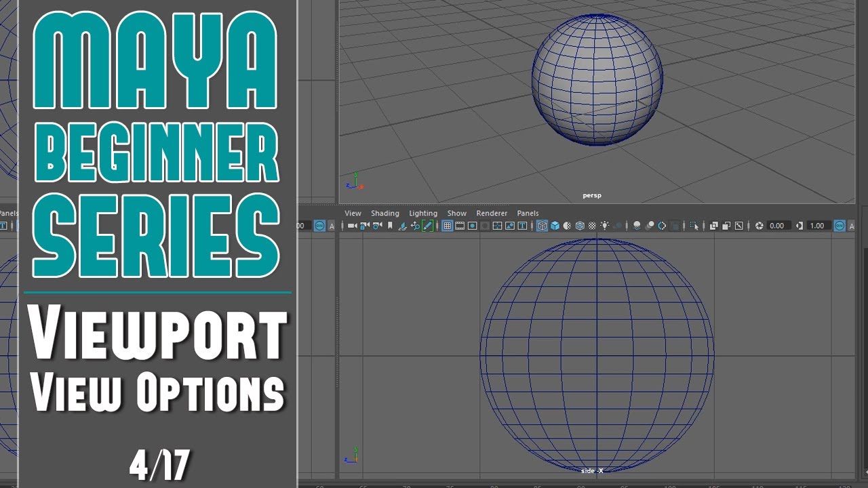Click the persp camera label
The height and width of the screenshot is (488, 868).
(592, 195)
